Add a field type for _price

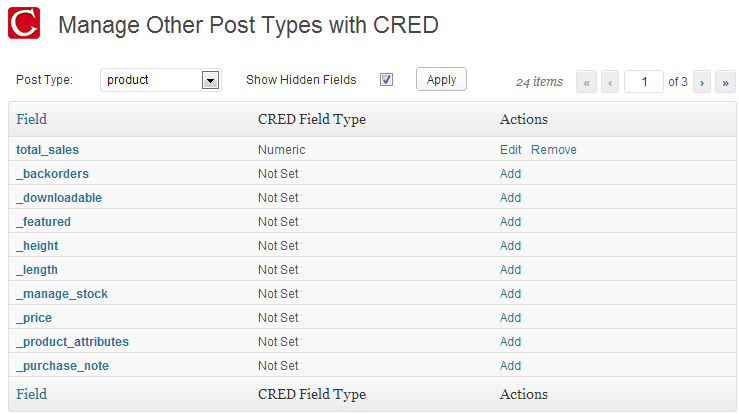pyautogui.click(x=510, y=318)
